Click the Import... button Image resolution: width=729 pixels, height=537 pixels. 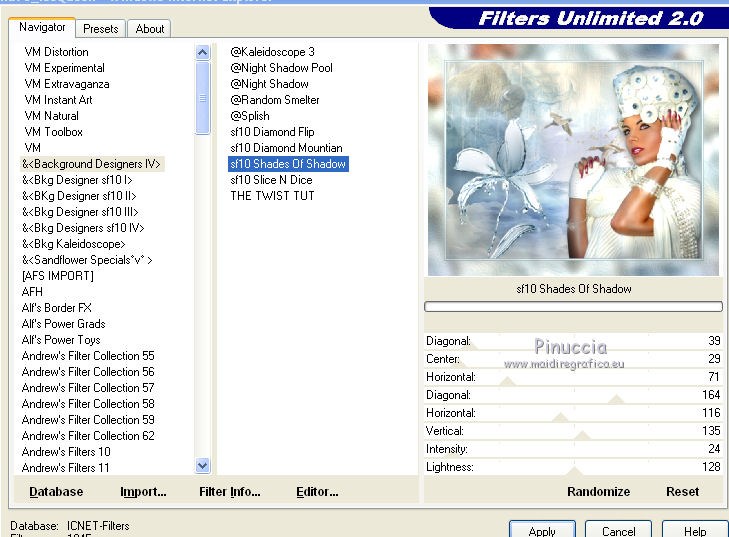[x=143, y=492]
